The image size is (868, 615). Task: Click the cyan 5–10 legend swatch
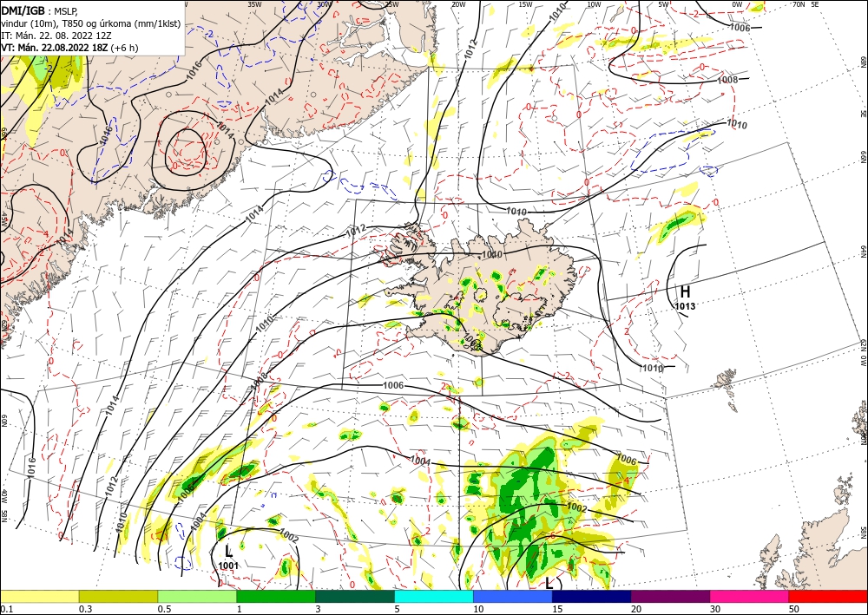[434, 596]
